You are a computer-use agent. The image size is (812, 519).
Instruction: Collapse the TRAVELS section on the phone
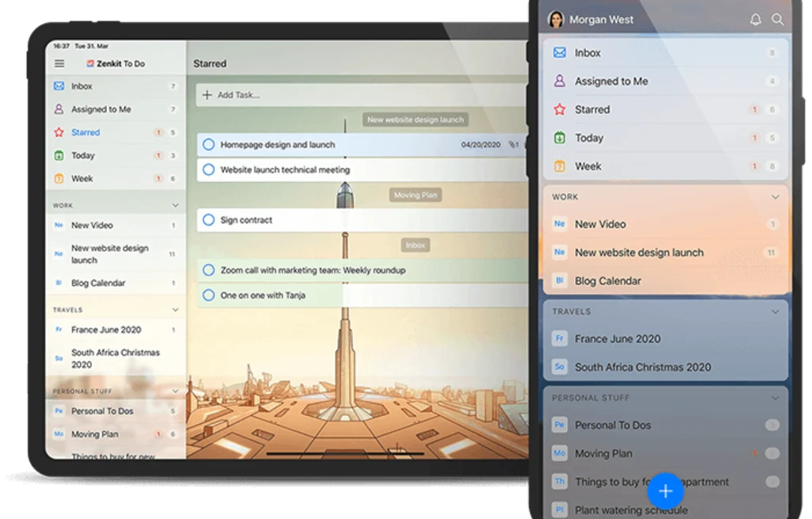tap(776, 311)
